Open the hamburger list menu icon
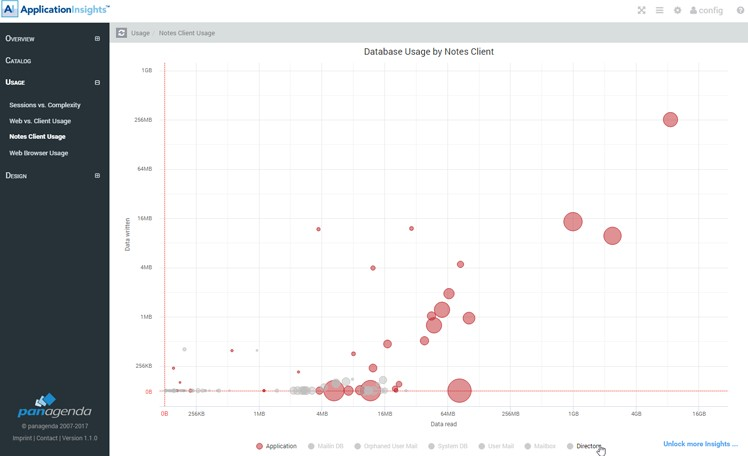748x456 pixels. coord(659,10)
